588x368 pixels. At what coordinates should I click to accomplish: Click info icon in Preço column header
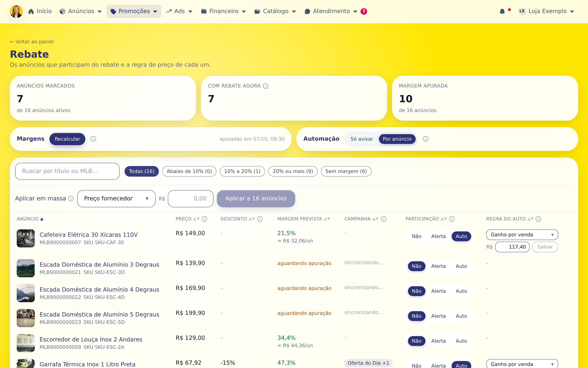204,219
